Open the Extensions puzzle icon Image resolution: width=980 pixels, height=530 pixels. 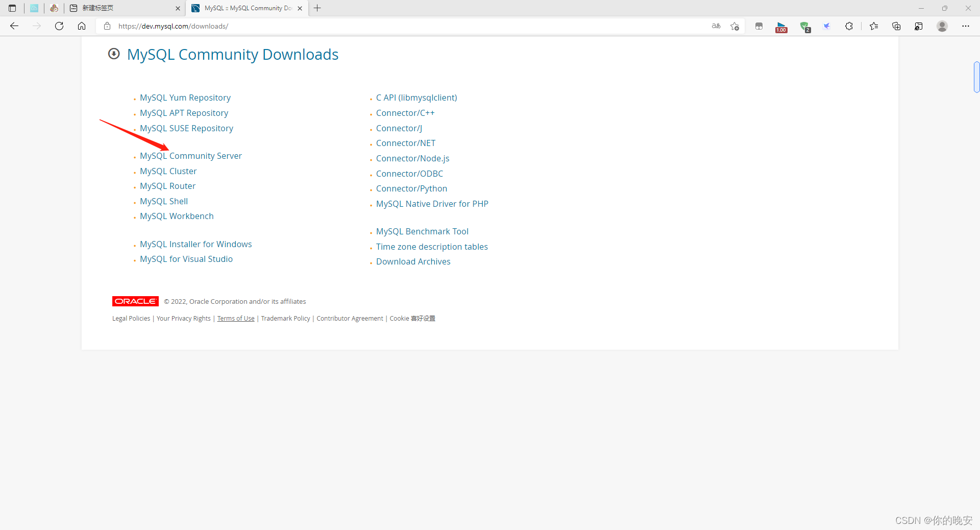(x=849, y=26)
